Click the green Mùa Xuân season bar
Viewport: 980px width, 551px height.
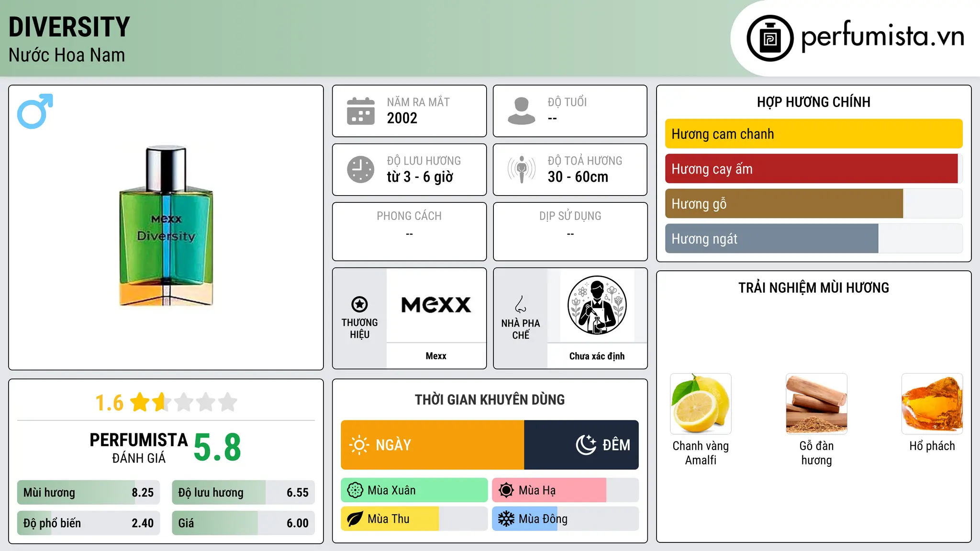[x=414, y=490]
